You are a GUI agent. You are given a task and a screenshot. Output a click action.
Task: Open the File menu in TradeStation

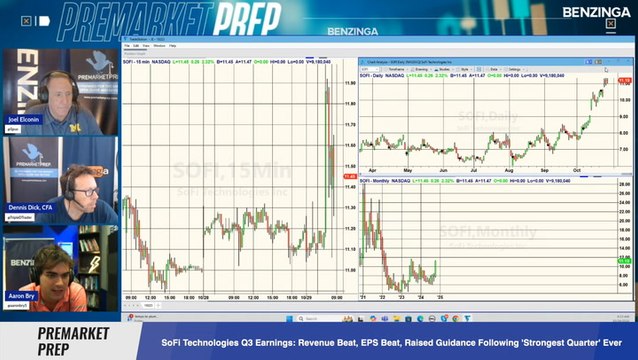click(x=127, y=46)
